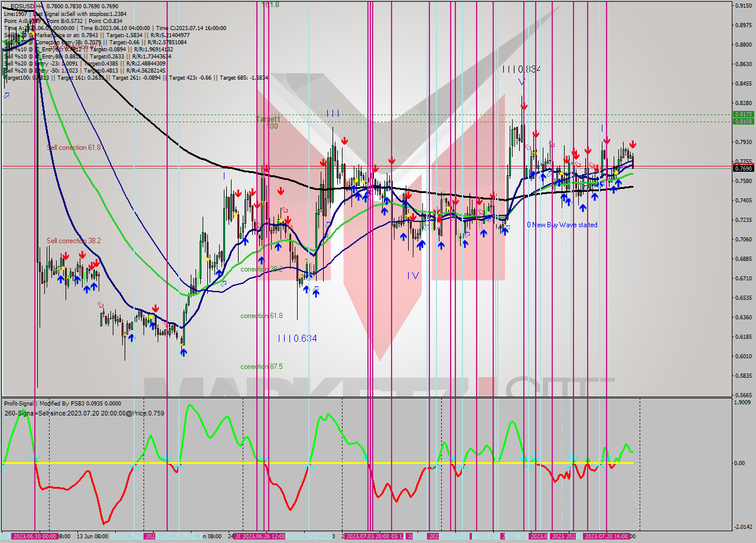Select the '260-Signal=Sell since:2023.07.20' text

(52, 413)
